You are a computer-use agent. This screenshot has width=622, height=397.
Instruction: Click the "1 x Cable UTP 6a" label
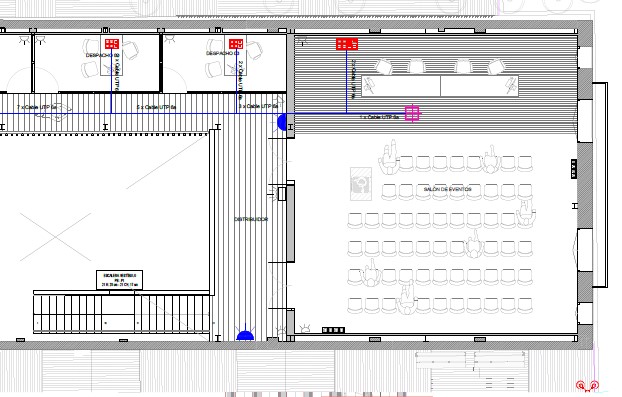[379, 117]
